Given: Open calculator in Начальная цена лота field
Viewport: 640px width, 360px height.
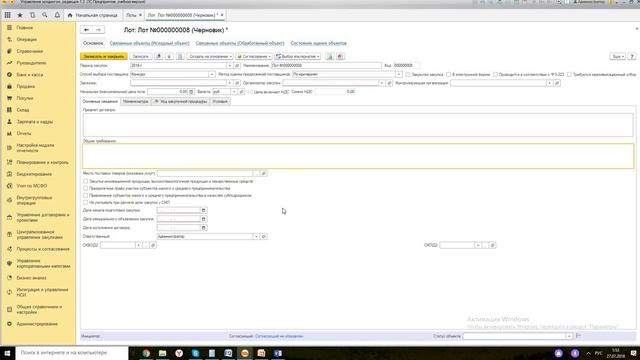Looking at the screenshot, I should pos(191,92).
